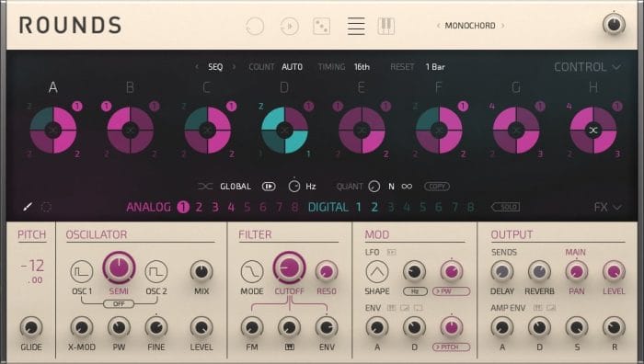Click the pencil edit tool icon

point(28,207)
